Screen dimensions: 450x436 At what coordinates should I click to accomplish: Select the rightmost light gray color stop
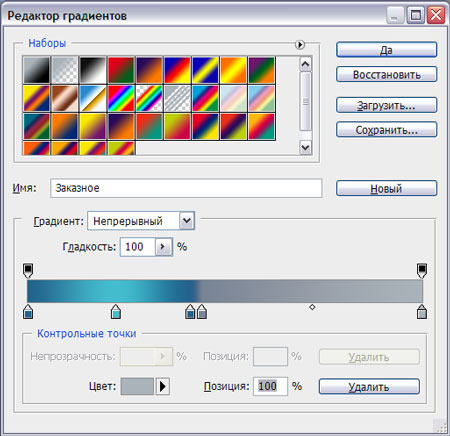tap(422, 312)
